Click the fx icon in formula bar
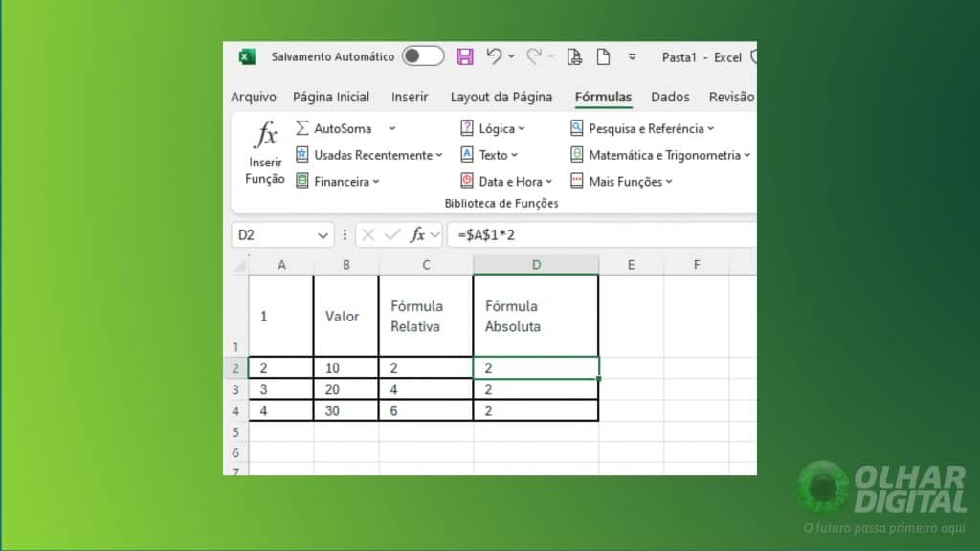This screenshot has height=551, width=980. [418, 234]
